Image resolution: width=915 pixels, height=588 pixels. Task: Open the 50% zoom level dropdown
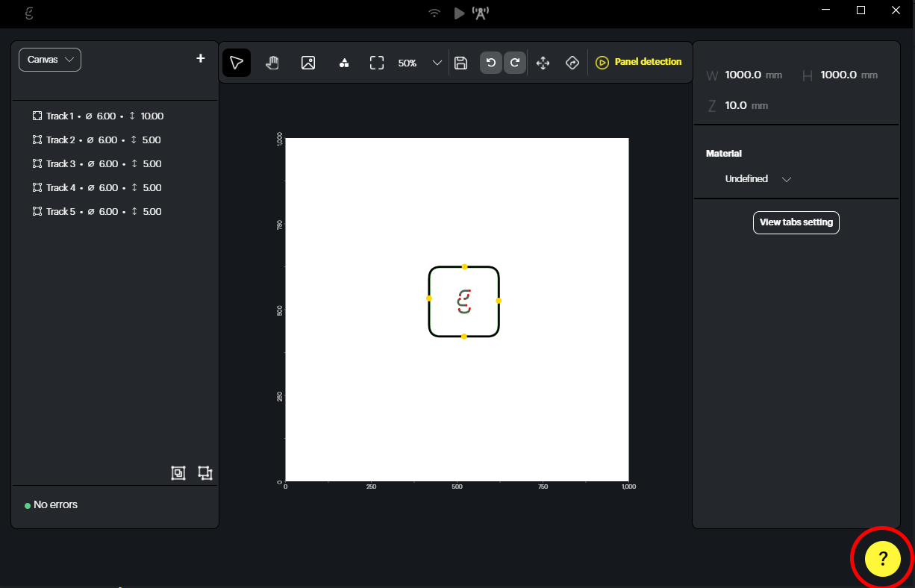coord(437,63)
